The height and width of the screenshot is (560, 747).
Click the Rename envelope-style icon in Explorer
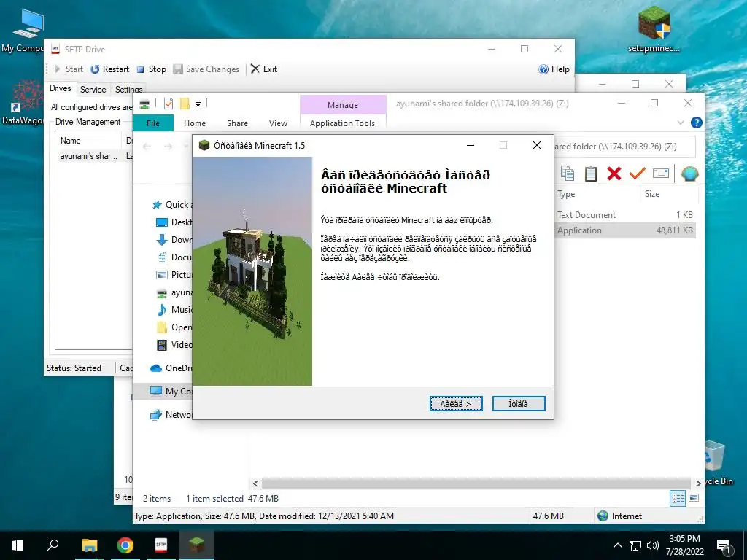pos(661,174)
